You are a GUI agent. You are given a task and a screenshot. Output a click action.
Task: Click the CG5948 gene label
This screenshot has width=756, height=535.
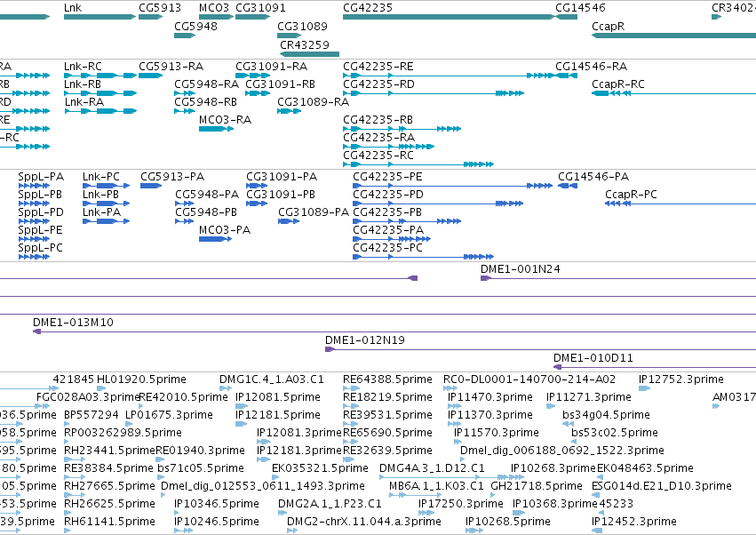[195, 26]
